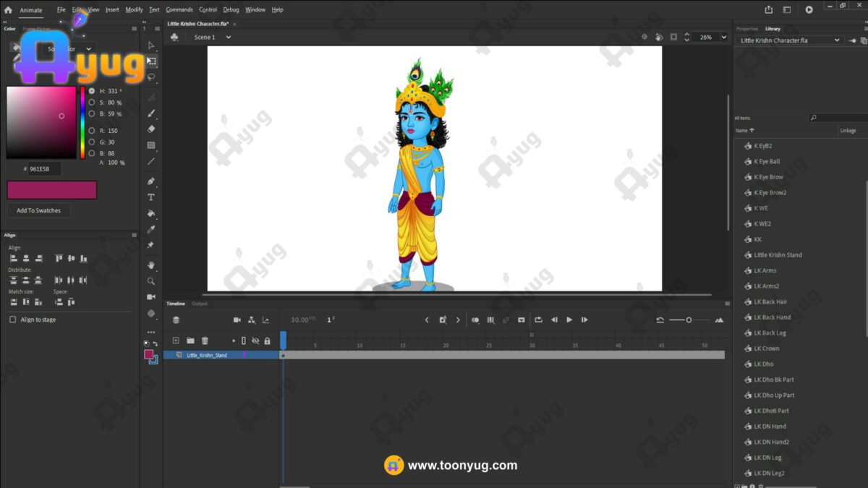The width and height of the screenshot is (868, 488).
Task: Toggle the onion skin button
Action: point(475,320)
